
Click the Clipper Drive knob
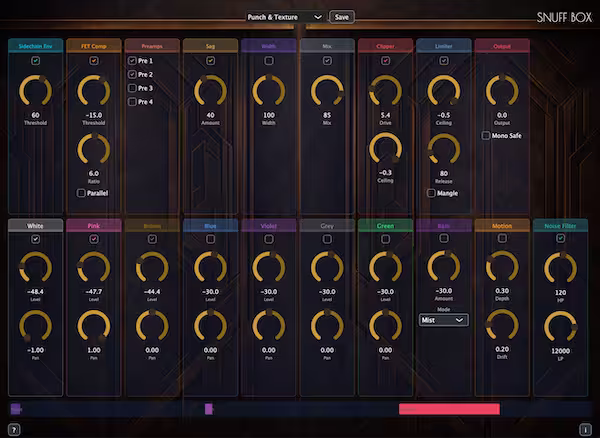(x=385, y=92)
